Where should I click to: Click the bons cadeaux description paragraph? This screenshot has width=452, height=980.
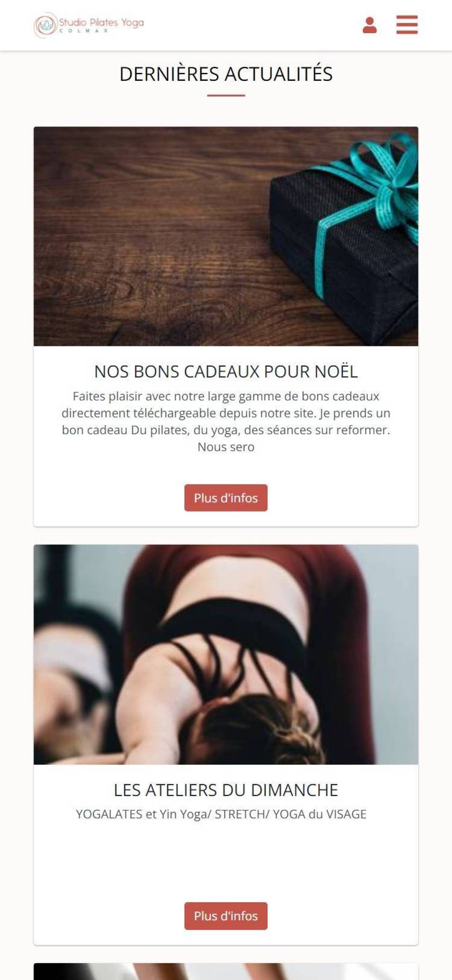click(226, 421)
